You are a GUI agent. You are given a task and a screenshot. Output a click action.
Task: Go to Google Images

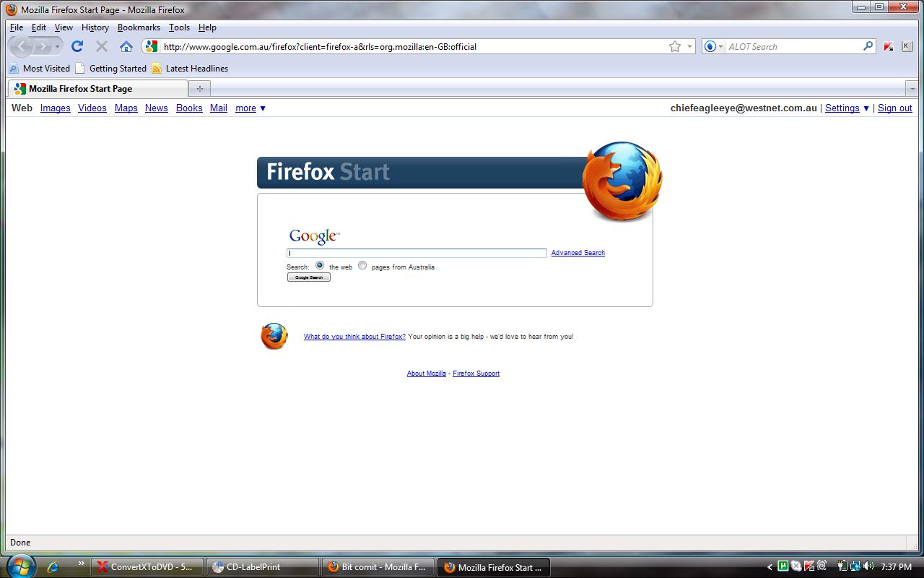56,108
